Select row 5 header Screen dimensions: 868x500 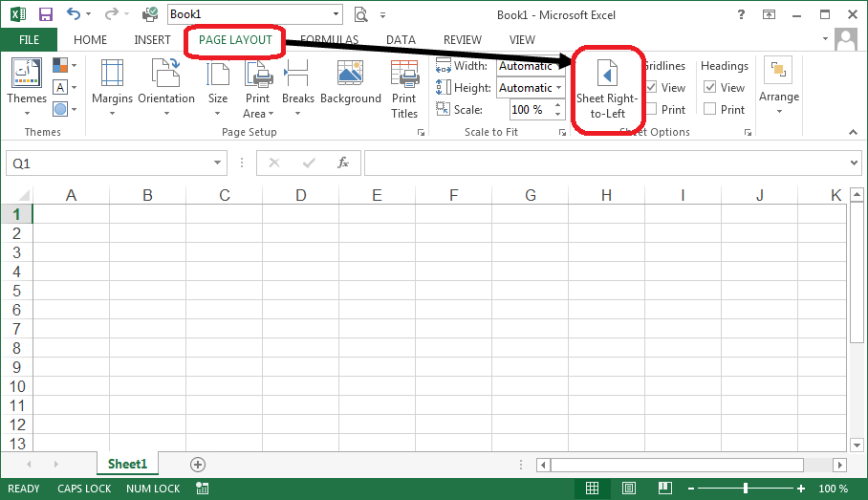[16, 291]
